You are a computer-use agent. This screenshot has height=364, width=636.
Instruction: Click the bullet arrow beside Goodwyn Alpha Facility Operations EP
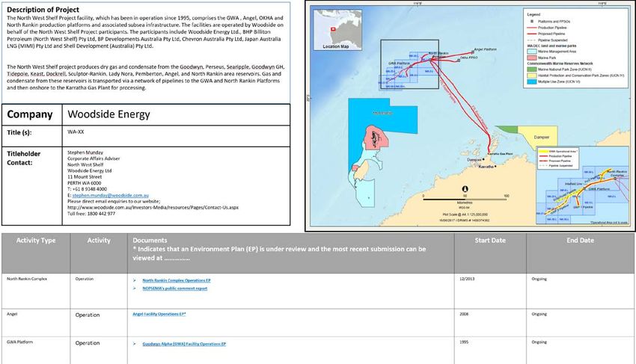tap(134, 344)
